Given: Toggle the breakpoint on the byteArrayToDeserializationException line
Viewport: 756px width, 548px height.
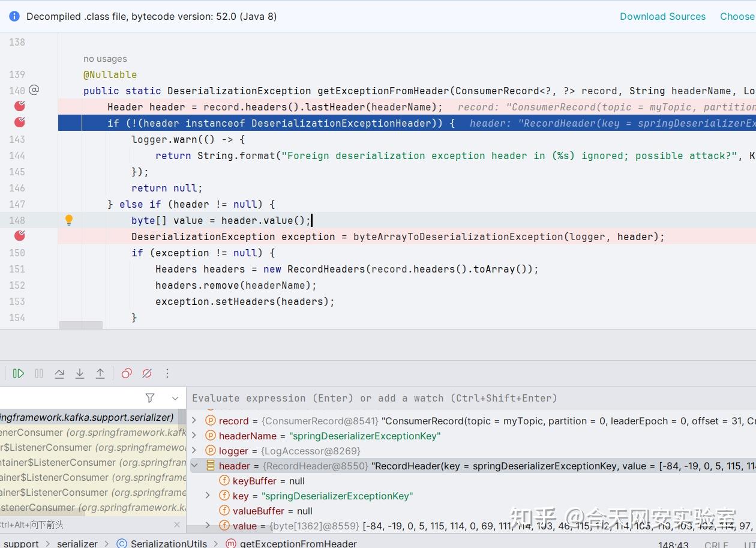Looking at the screenshot, I should pos(20,236).
